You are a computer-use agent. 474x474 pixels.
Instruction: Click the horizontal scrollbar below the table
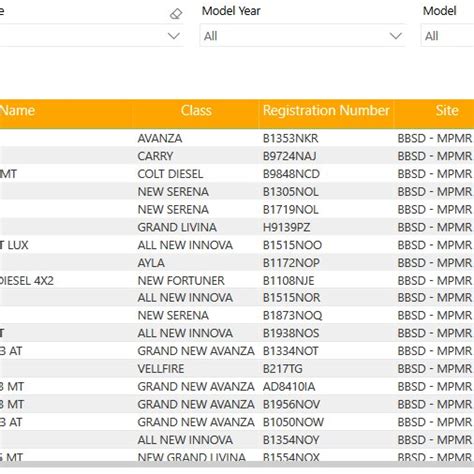pos(237,464)
